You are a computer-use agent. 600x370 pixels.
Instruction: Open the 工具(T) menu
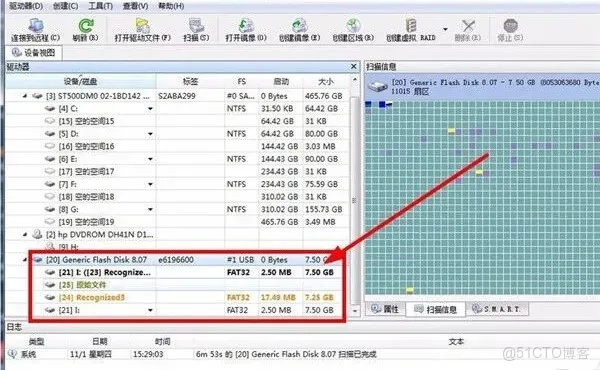[100, 6]
